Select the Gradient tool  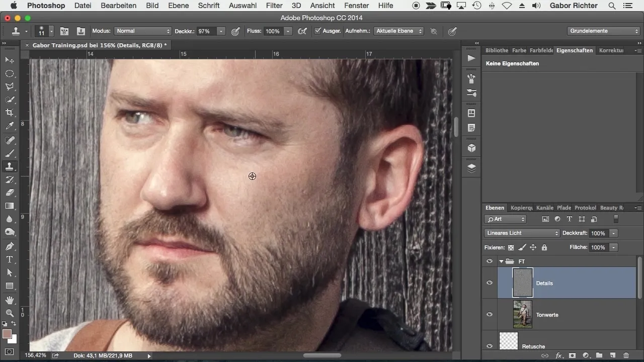[x=10, y=206]
